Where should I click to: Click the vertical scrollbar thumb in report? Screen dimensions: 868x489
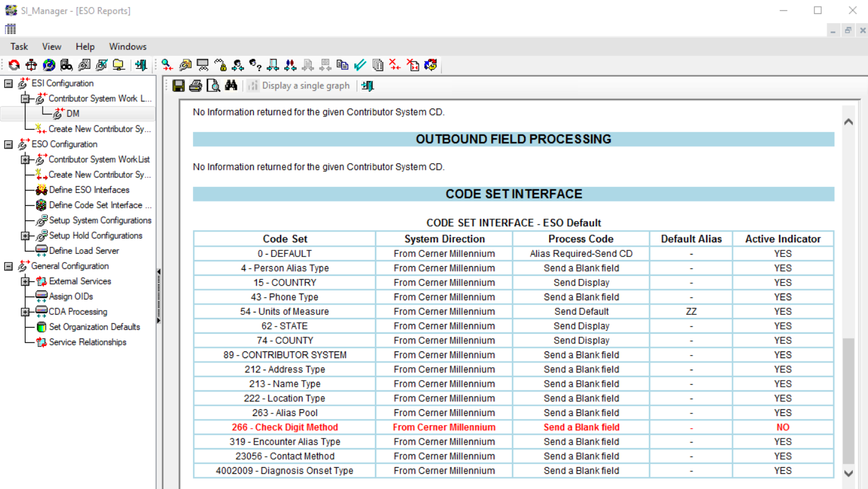849,401
